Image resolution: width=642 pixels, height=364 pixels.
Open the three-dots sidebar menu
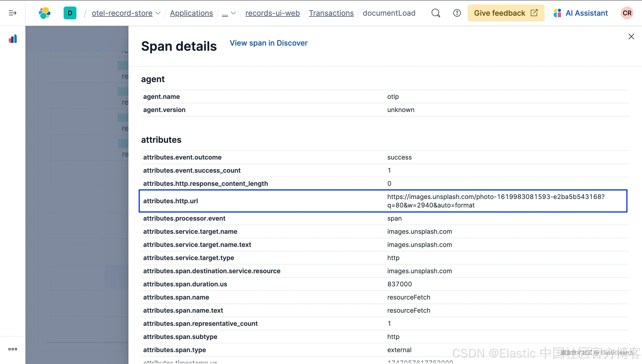coord(13,349)
